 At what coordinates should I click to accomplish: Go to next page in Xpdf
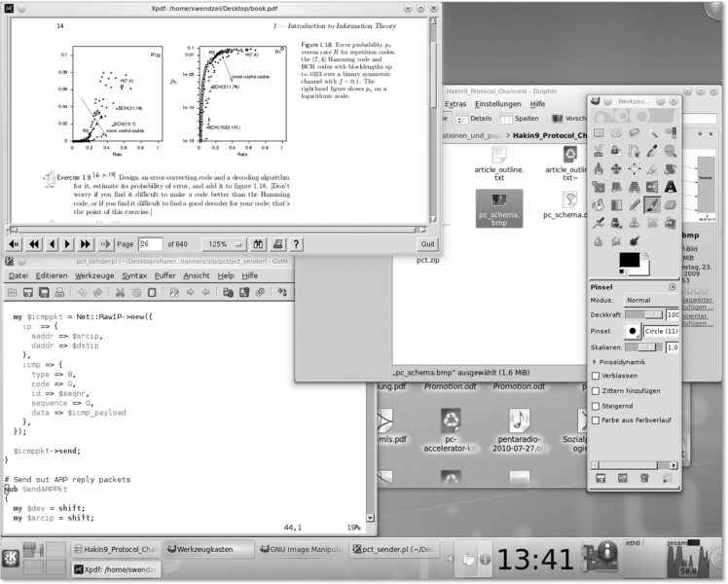point(69,244)
